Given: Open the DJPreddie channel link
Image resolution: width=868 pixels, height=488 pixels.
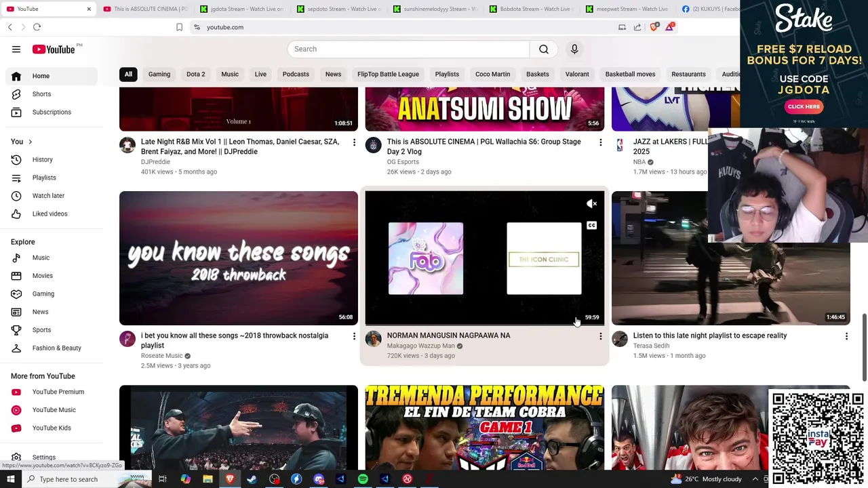Looking at the screenshot, I should (155, 162).
